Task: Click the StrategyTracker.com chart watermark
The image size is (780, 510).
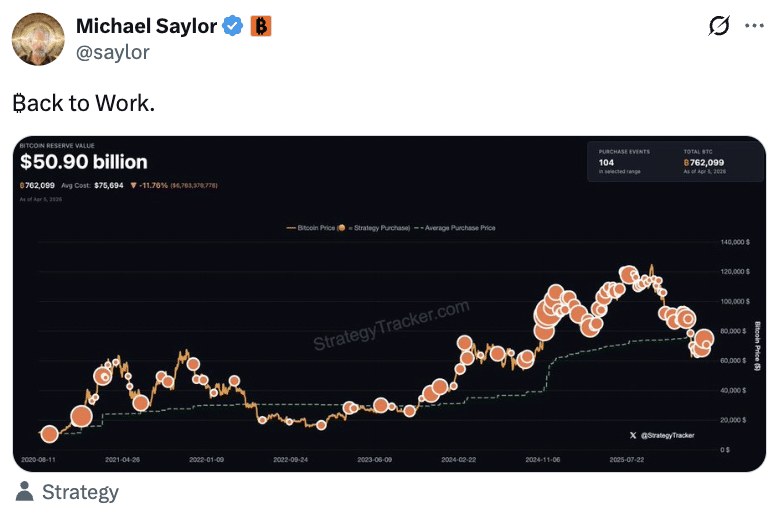Action: tap(390, 325)
